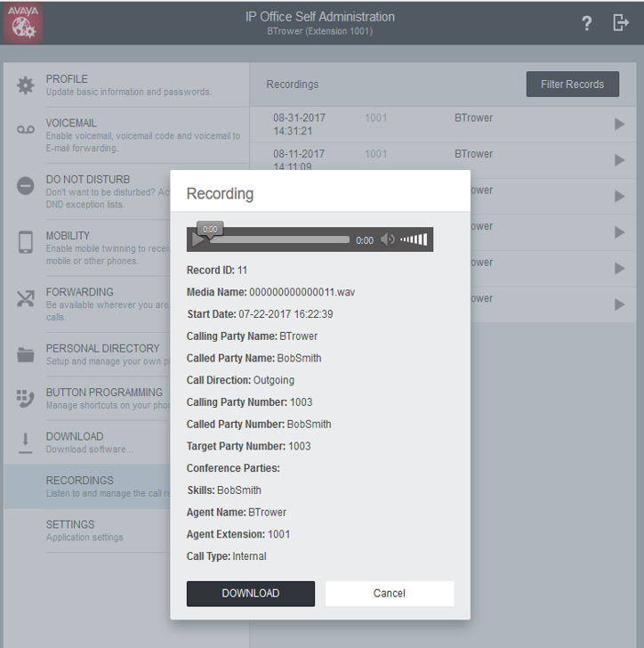Click the Personal Directory folder icon
The height and width of the screenshot is (648, 644).
click(x=26, y=354)
